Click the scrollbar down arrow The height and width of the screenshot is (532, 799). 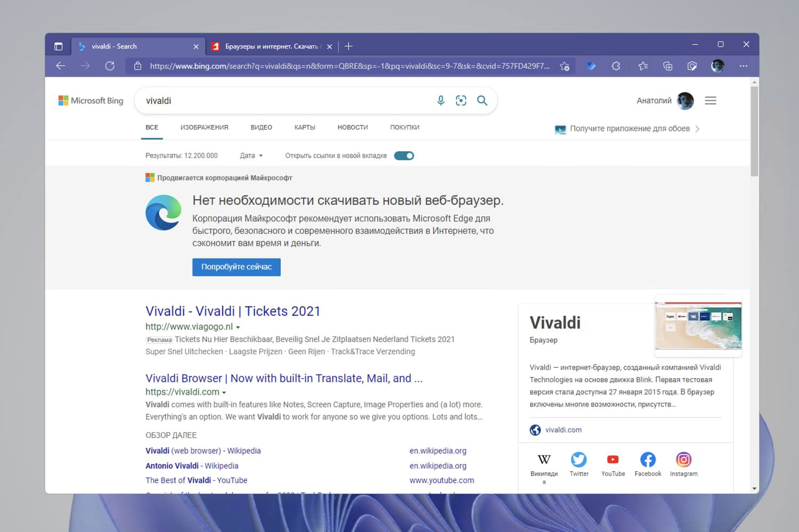point(754,488)
